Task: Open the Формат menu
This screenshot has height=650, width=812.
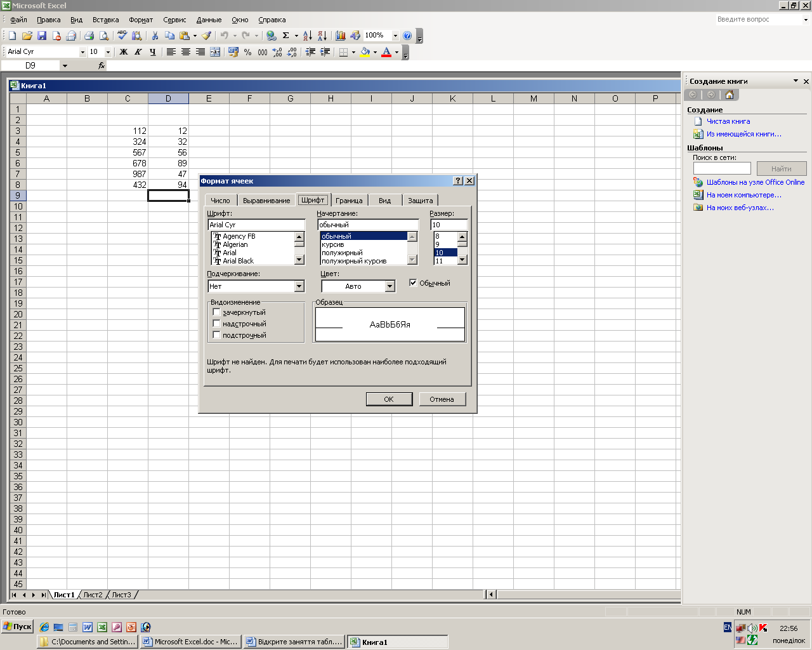Action: pyautogui.click(x=141, y=20)
